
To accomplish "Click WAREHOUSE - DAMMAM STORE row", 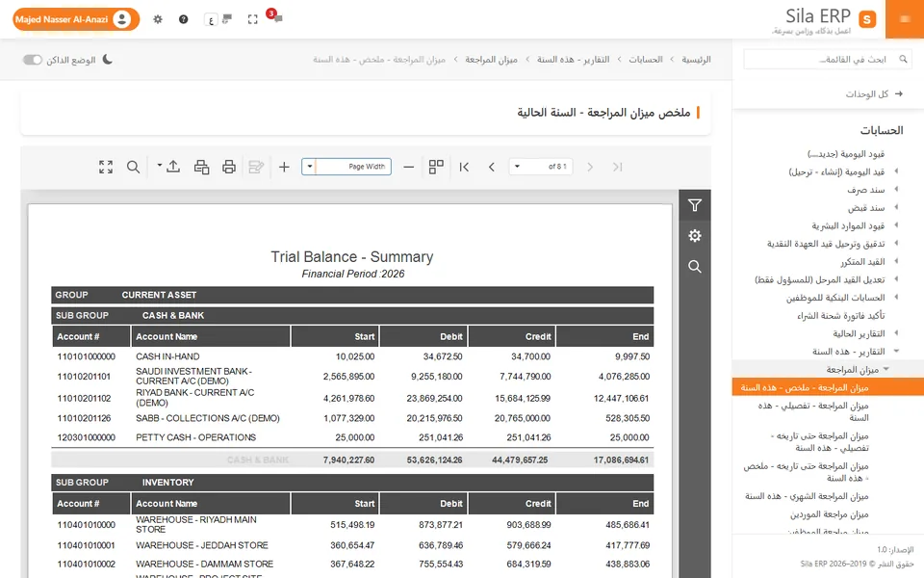I will pos(352,564).
